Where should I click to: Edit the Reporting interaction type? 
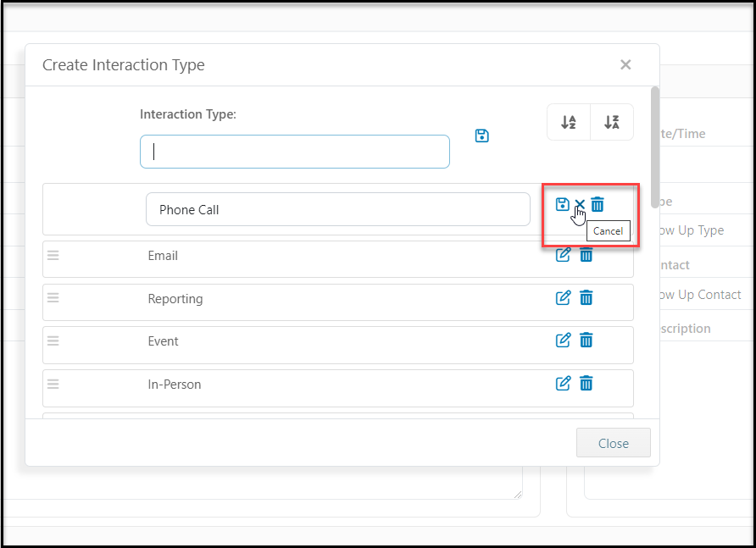click(563, 298)
